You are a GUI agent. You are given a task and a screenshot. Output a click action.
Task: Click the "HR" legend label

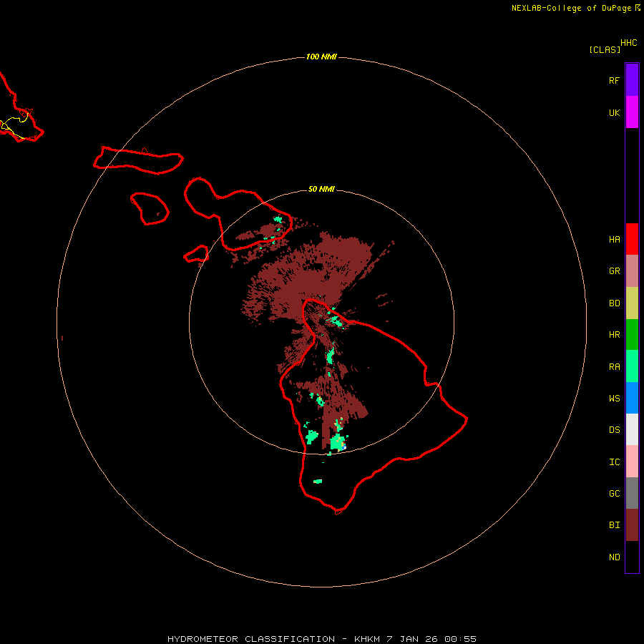pos(614,335)
